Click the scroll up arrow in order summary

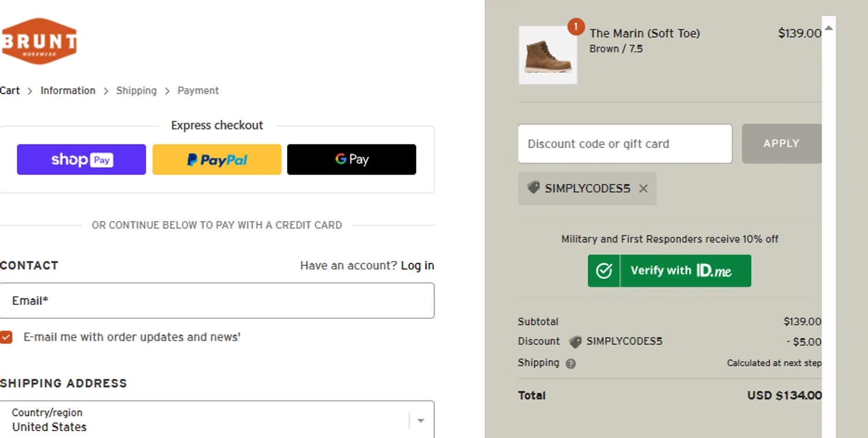pyautogui.click(x=829, y=28)
